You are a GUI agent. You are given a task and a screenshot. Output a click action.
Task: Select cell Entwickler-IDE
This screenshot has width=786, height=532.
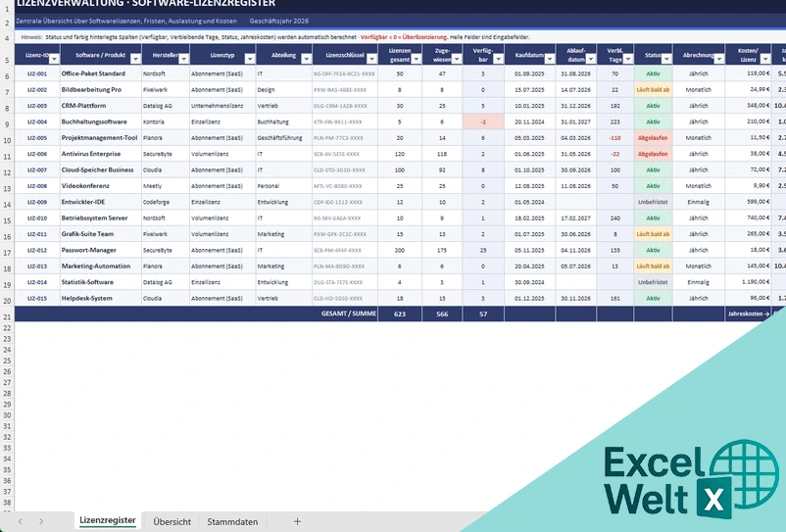pos(100,202)
